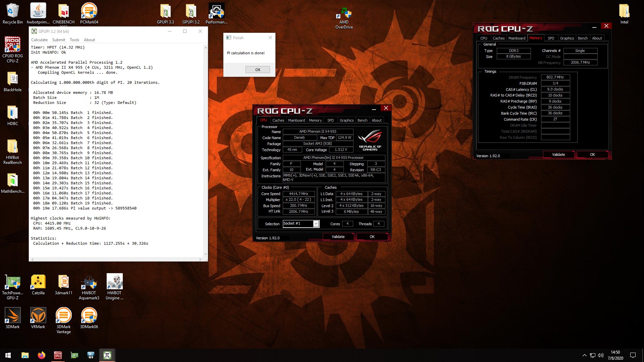Open About menu in GPUPI
The height and width of the screenshot is (362, 644).
pos(89,40)
